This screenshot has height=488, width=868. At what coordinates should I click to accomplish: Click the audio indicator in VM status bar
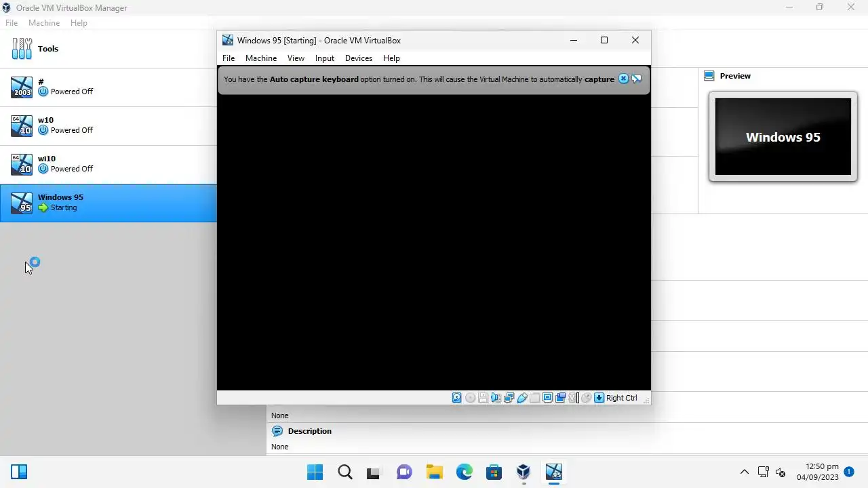pos(496,398)
